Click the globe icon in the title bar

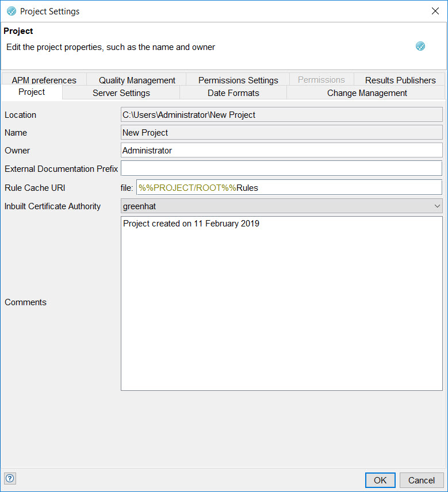(10, 11)
